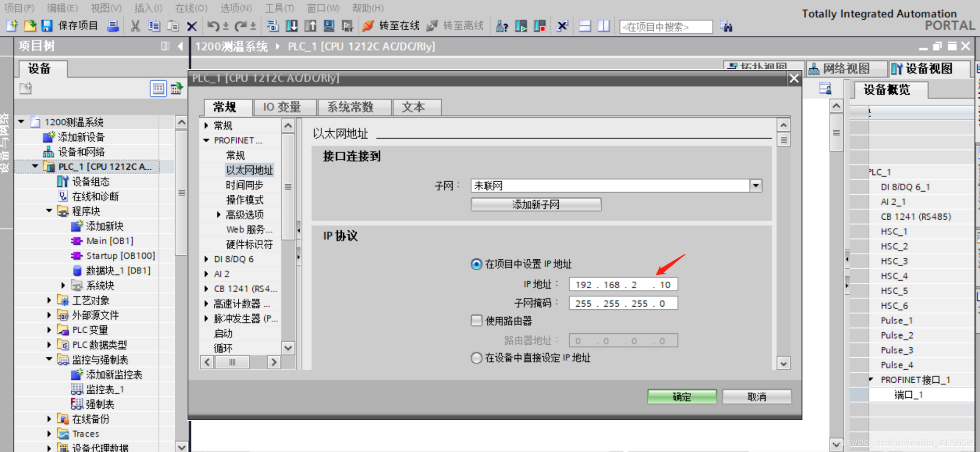Click the IP 地址 input field
The height and width of the screenshot is (452, 980).
[623, 284]
